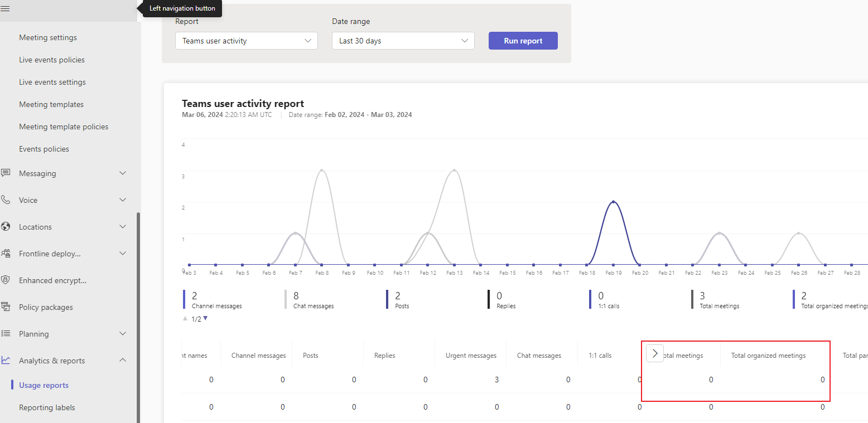
Task: Open the Date range dropdown Last 30 days
Action: pos(403,41)
